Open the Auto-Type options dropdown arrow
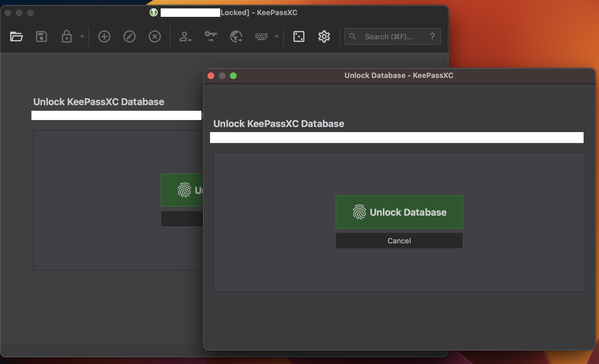 click(277, 36)
